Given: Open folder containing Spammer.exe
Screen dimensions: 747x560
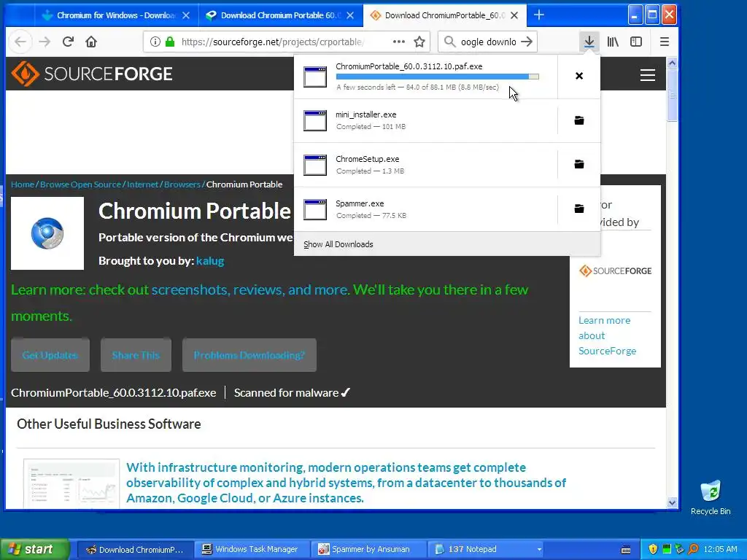Looking at the screenshot, I should tap(578, 209).
